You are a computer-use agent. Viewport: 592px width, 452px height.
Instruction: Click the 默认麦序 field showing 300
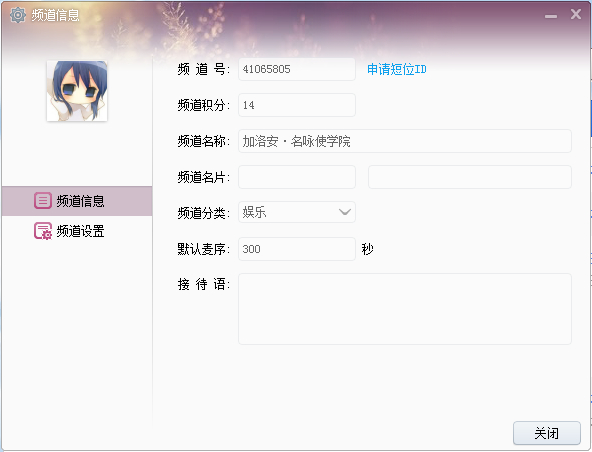pos(297,249)
